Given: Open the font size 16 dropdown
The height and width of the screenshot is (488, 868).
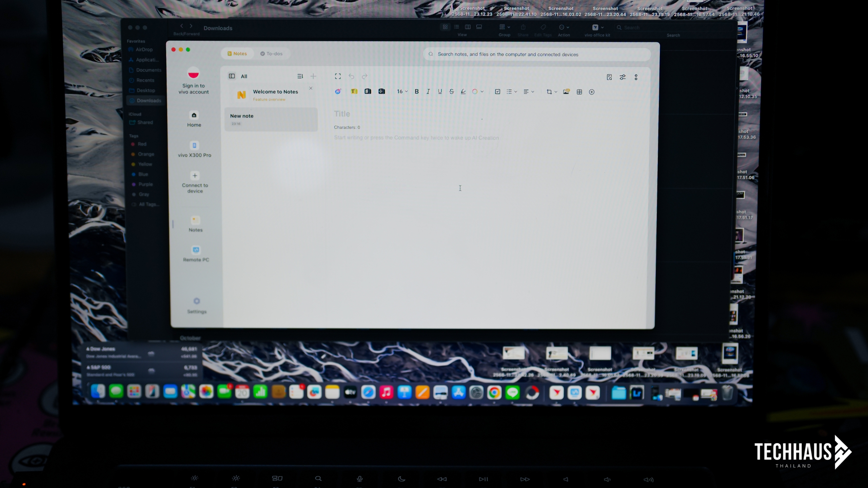Looking at the screenshot, I should [402, 91].
